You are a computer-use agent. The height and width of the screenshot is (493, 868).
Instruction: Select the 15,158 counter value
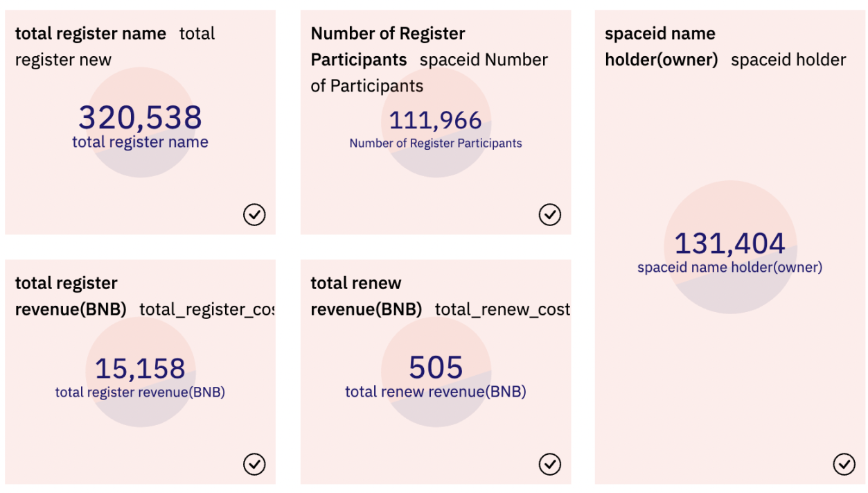point(140,369)
